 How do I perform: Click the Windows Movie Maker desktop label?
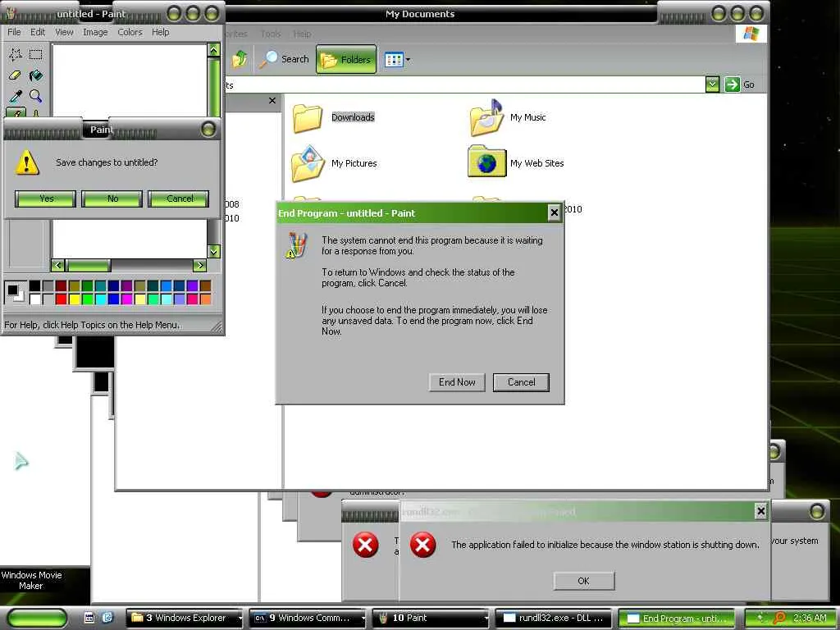point(31,580)
